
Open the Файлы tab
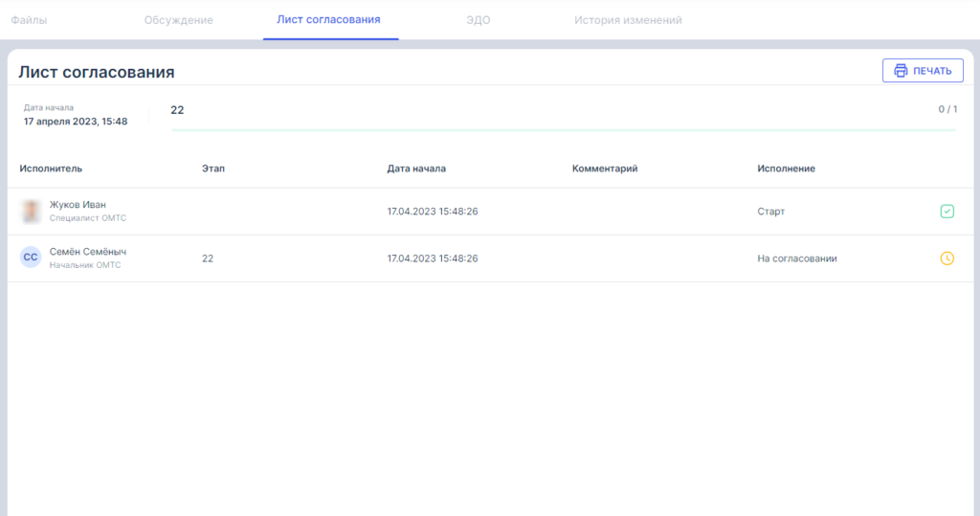coord(29,20)
